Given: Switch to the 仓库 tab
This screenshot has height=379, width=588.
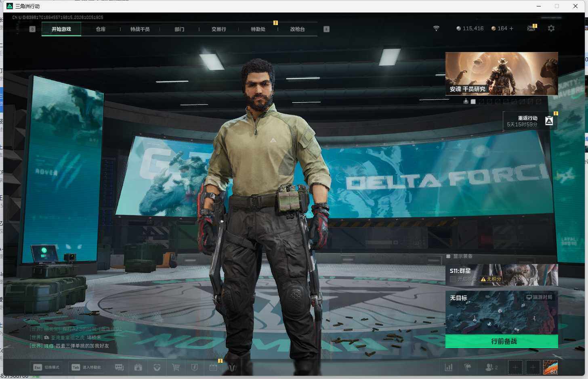Looking at the screenshot, I should [101, 29].
